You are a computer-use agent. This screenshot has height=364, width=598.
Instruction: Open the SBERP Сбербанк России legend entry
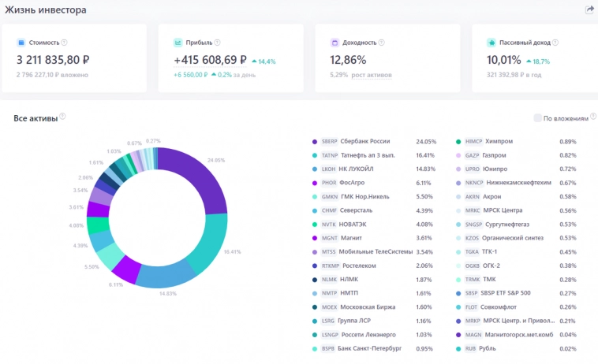click(x=374, y=141)
